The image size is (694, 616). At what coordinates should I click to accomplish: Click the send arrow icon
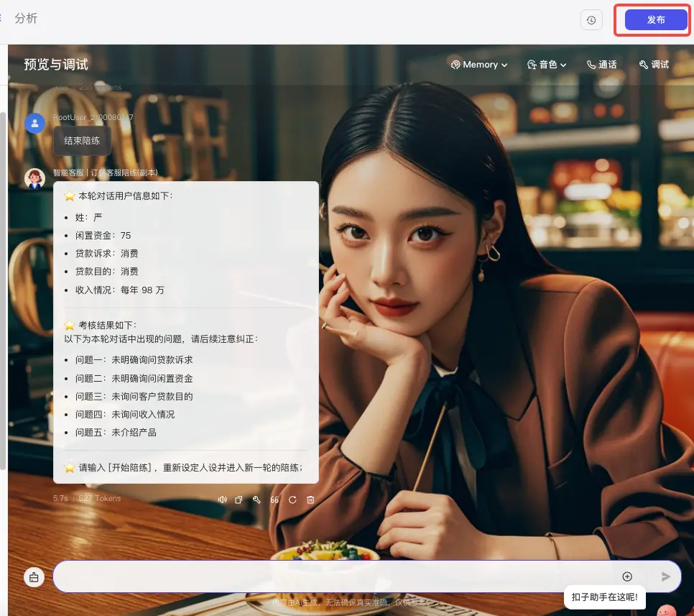point(666,576)
